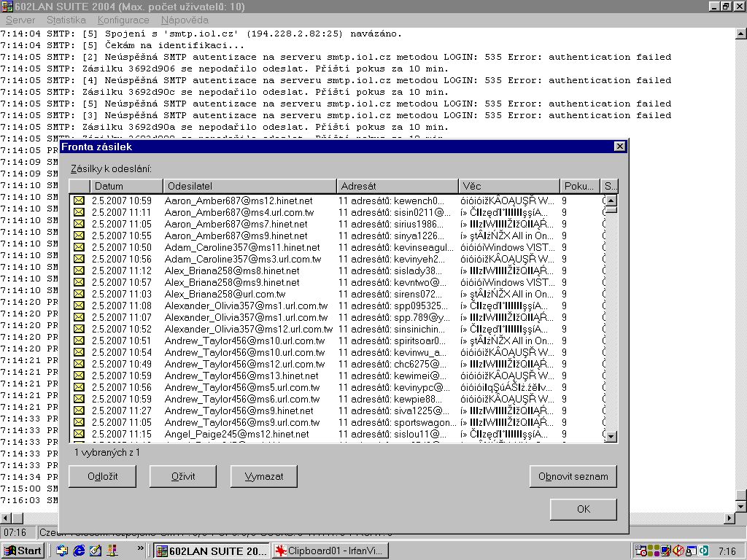Click envelope icon for Aaron_Amber687@ms4.url.com.tw row
This screenshot has width=747, height=560.
click(x=79, y=212)
